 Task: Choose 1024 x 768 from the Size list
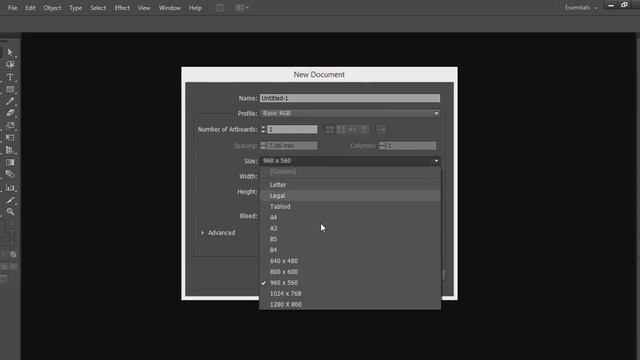(x=350, y=293)
